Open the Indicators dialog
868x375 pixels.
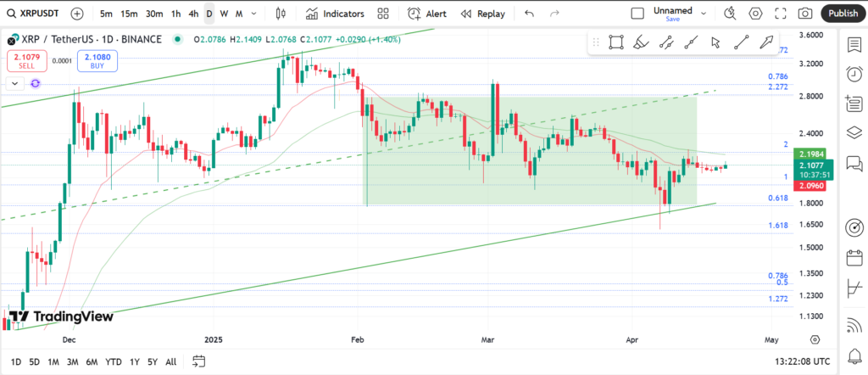335,14
